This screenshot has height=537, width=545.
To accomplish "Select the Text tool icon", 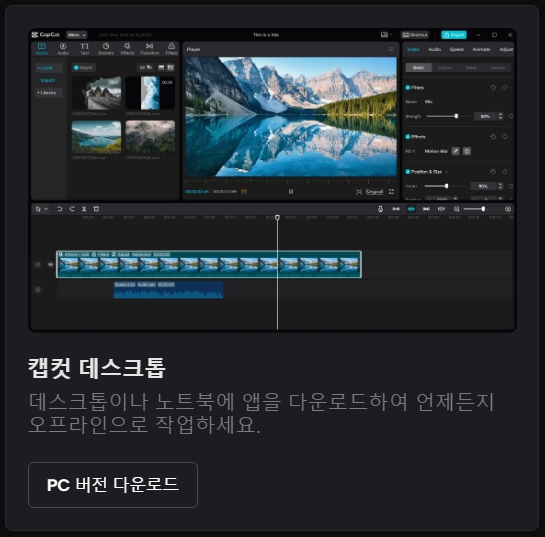I will pos(84,46).
